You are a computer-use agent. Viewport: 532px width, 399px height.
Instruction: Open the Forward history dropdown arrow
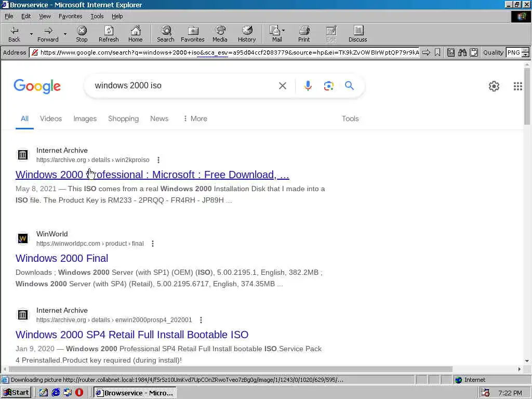coord(65,34)
